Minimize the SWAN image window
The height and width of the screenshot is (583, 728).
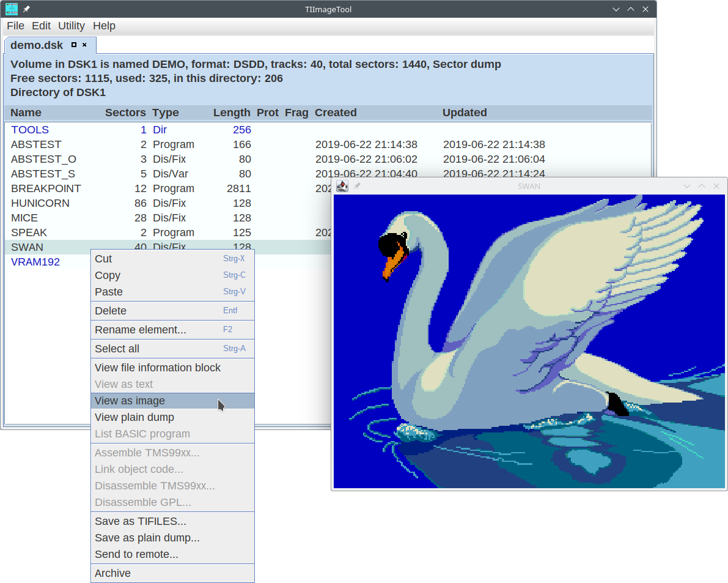[x=687, y=186]
